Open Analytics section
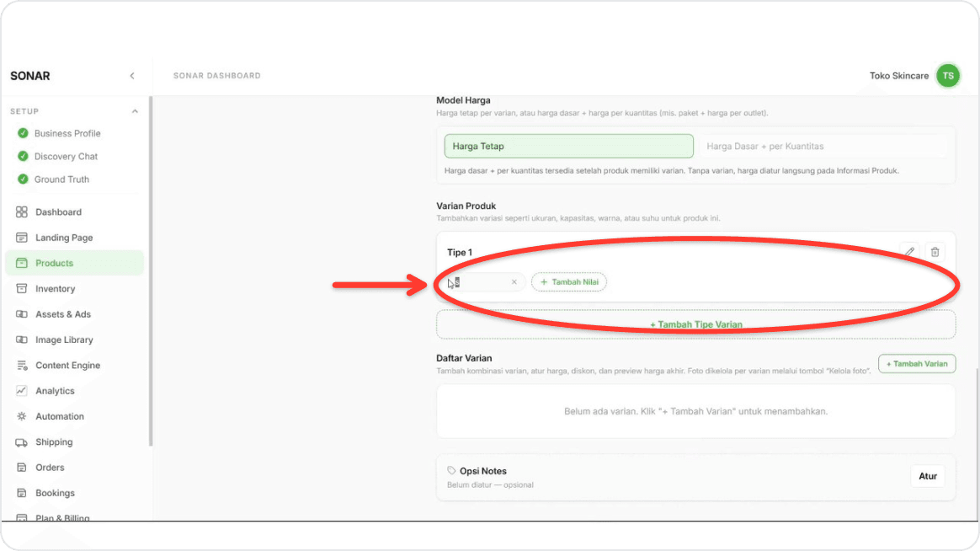The height and width of the screenshot is (551, 980). pyautogui.click(x=55, y=391)
